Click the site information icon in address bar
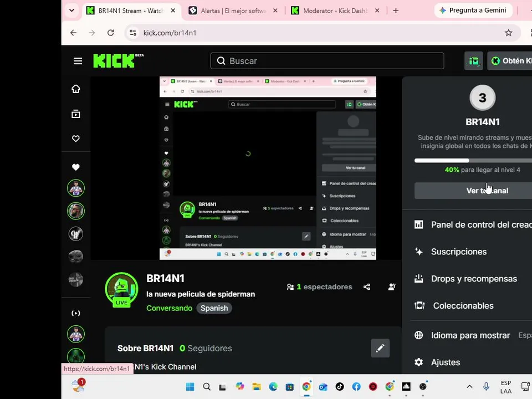 (x=133, y=33)
